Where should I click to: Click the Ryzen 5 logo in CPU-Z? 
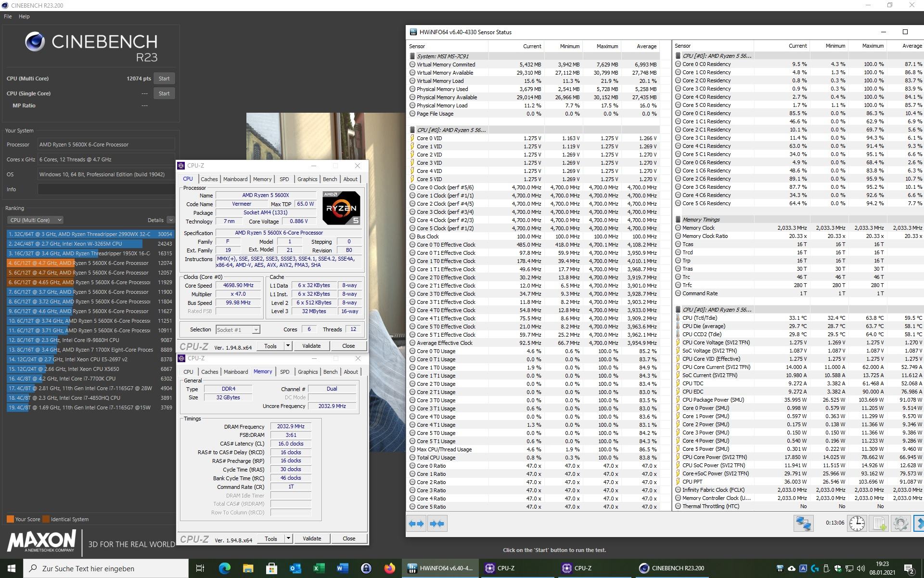point(341,208)
